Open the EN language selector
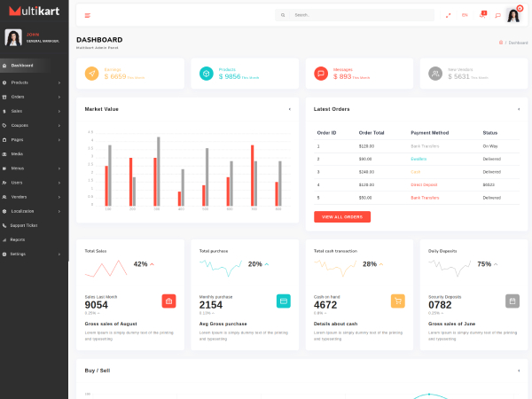Screen dimensions: 532x399 point(465,15)
